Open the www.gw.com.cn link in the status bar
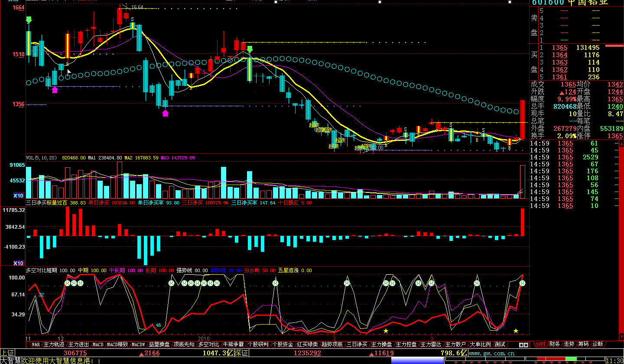The height and width of the screenshot is (364, 624). pos(491,353)
